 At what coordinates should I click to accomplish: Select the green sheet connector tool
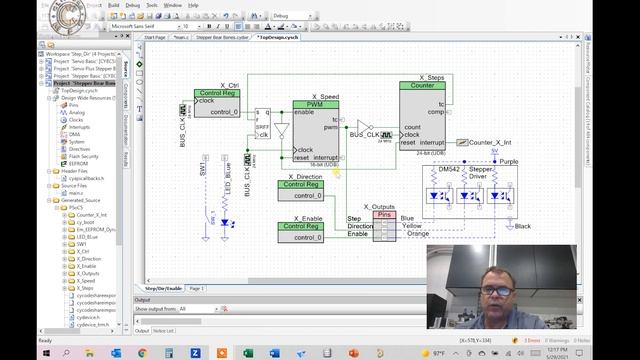(x=140, y=64)
